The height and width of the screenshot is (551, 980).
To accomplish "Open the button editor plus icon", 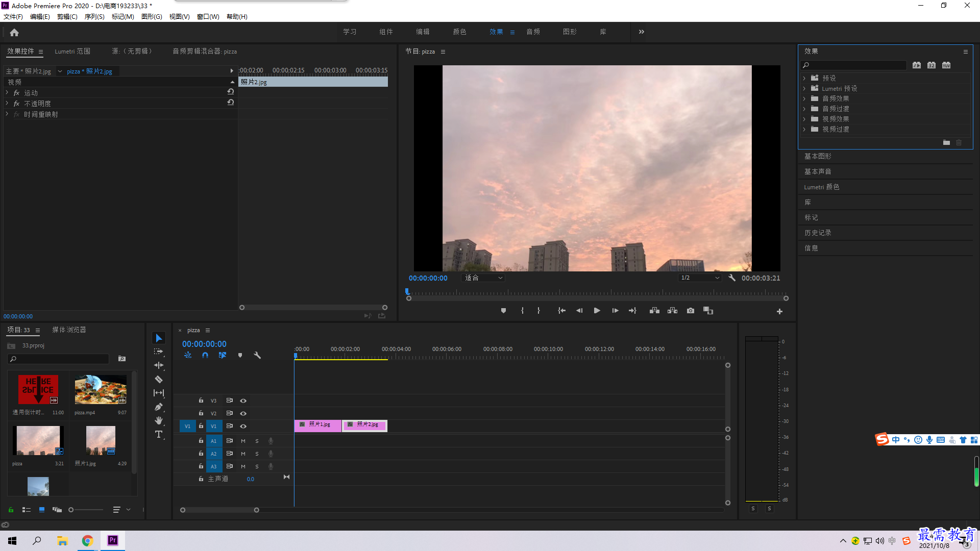I will click(x=779, y=311).
